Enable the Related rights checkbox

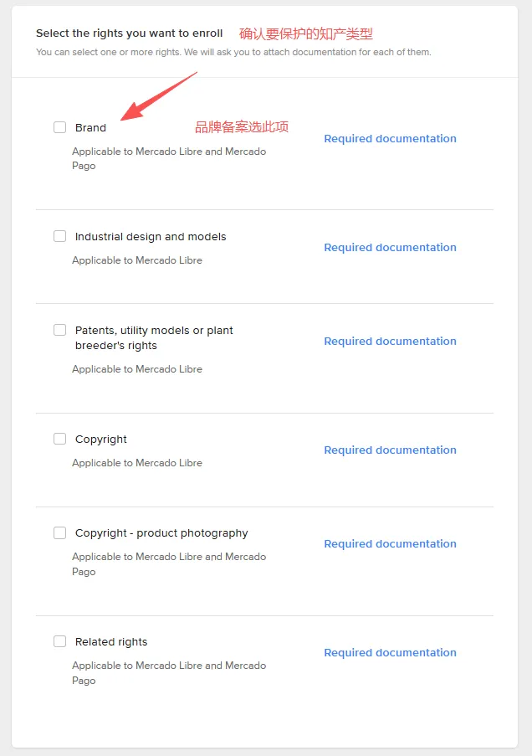click(60, 641)
